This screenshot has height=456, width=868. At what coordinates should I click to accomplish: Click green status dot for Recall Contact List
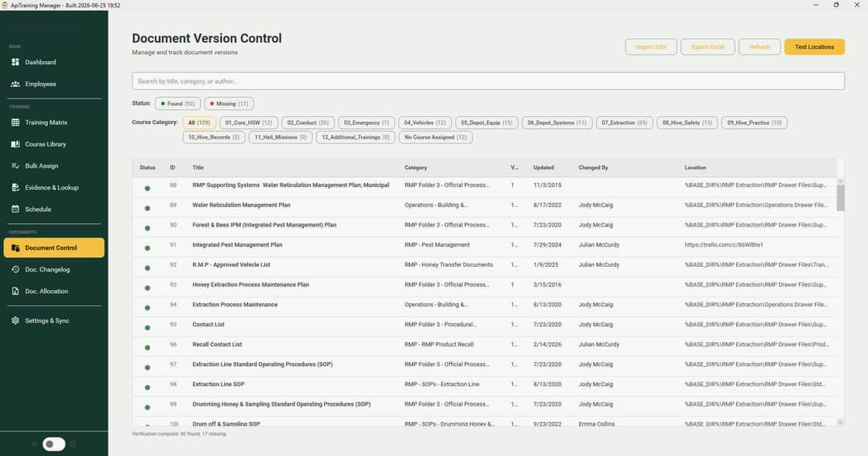[x=147, y=348]
